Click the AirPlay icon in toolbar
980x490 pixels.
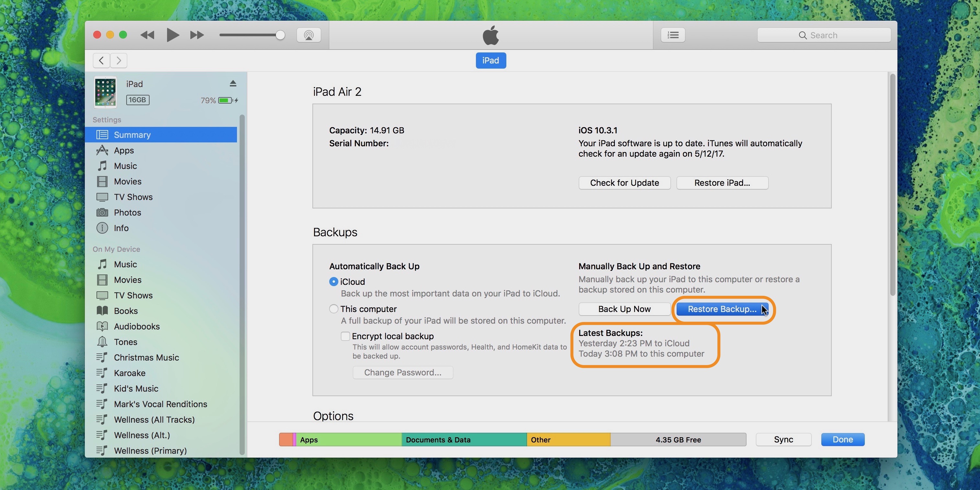pos(308,35)
